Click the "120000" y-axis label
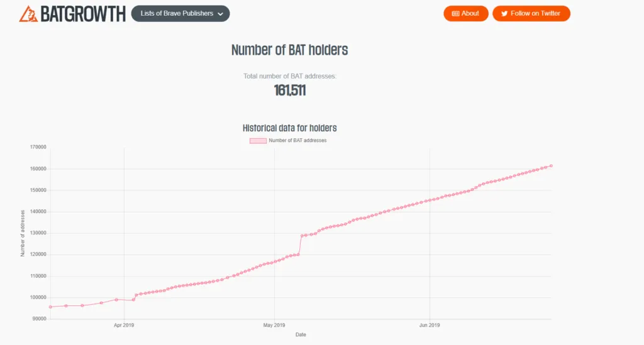This screenshot has width=644, height=345. tap(38, 255)
